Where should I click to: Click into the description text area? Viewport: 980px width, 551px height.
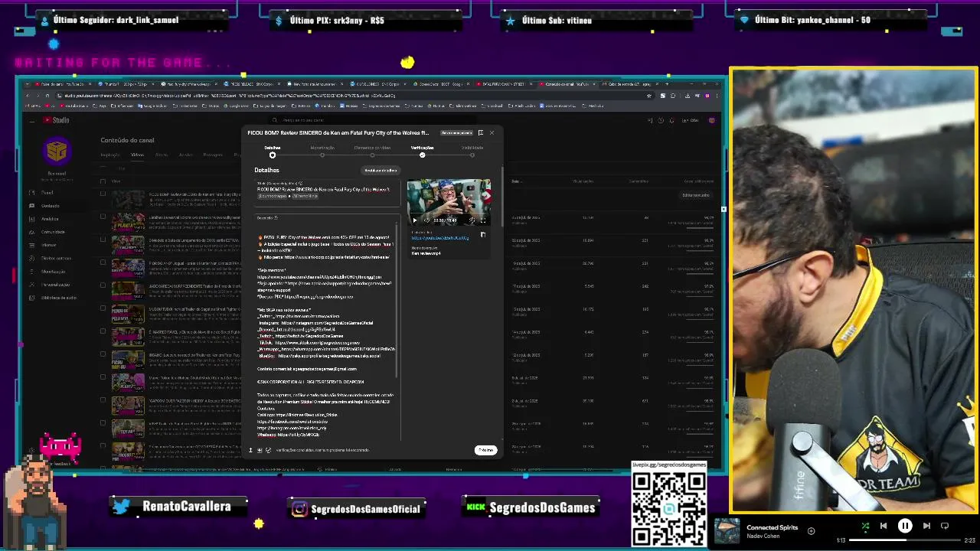(327, 329)
